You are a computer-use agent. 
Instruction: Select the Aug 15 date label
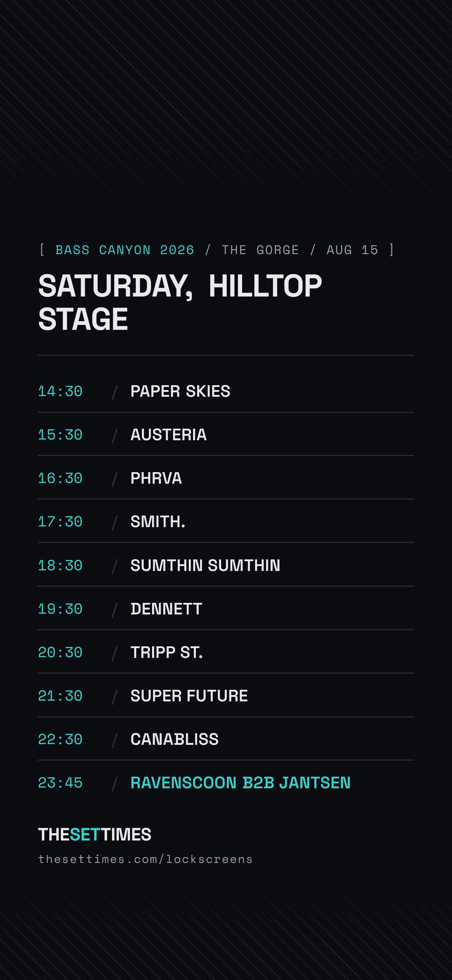tap(352, 250)
